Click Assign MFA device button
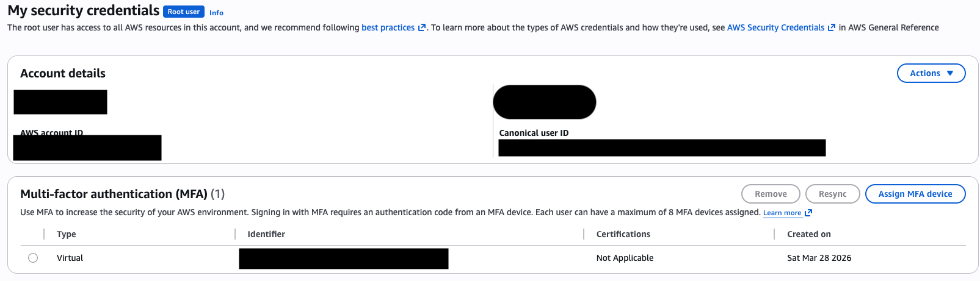The height and width of the screenshot is (281, 980). coord(915,194)
